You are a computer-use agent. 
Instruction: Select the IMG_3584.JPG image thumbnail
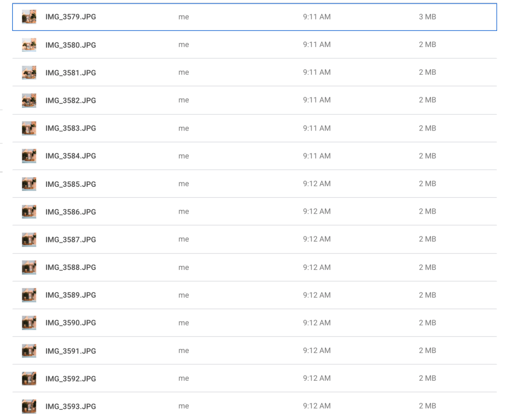coord(29,156)
